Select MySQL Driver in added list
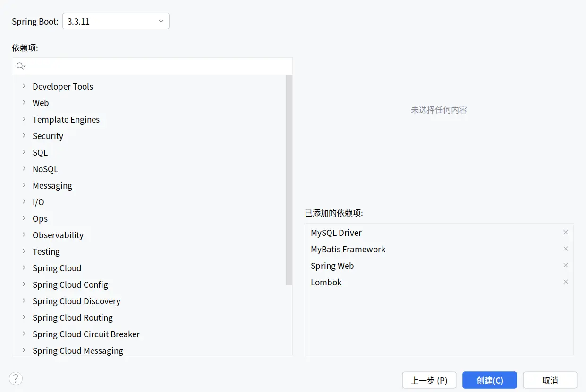Image resolution: width=586 pixels, height=392 pixels. click(336, 233)
